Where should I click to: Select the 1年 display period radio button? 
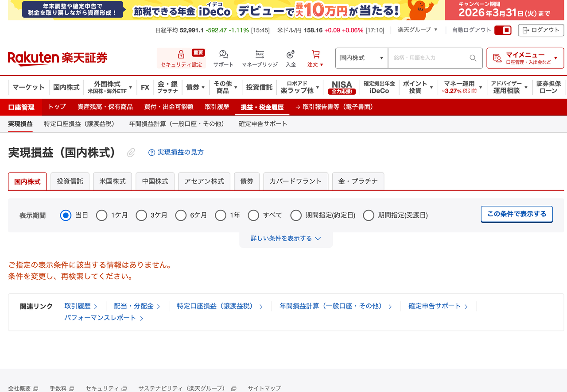(x=221, y=215)
